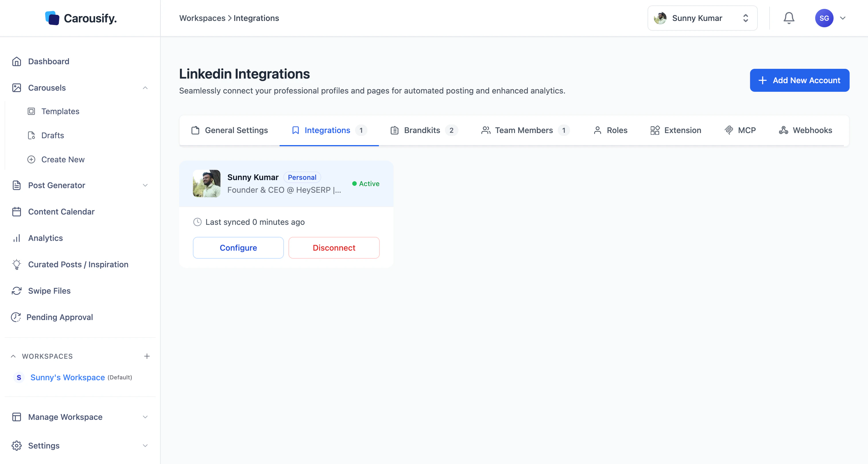This screenshot has width=868, height=464.
Task: Open the MCP tab label
Action: point(747,130)
